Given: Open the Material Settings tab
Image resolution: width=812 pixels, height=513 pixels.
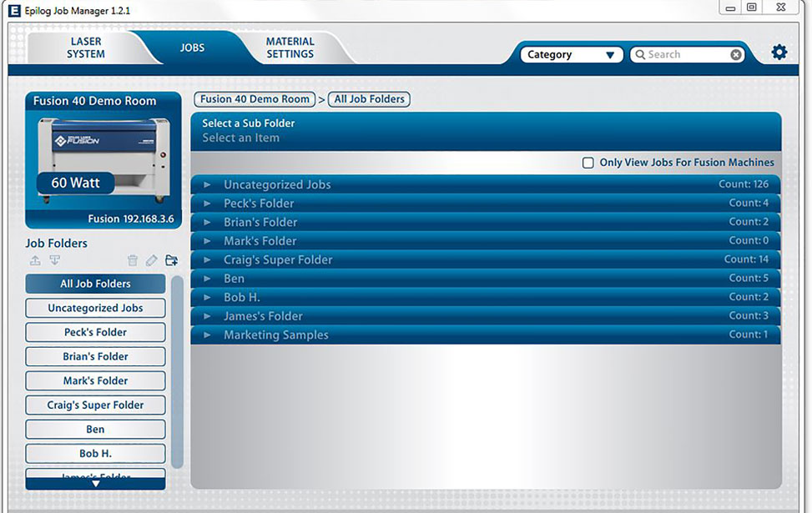Looking at the screenshot, I should tap(290, 48).
